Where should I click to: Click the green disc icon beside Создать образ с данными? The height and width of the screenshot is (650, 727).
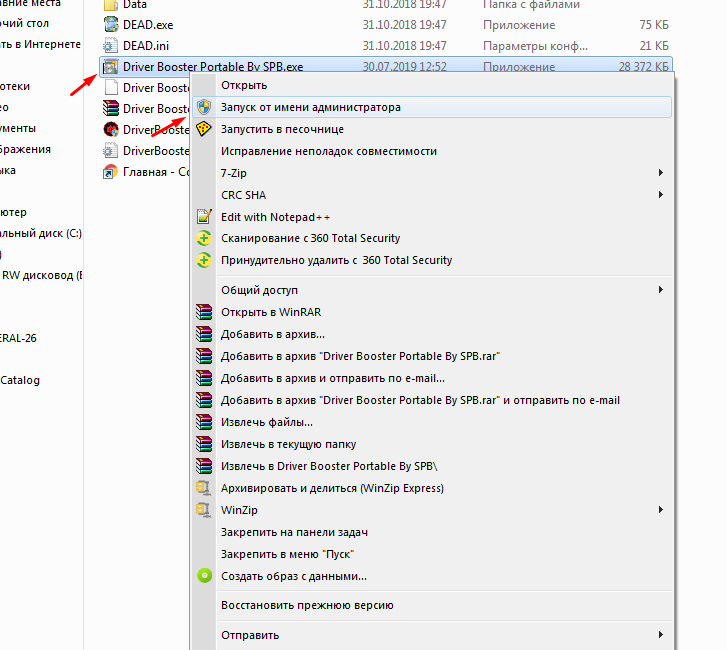coord(204,576)
